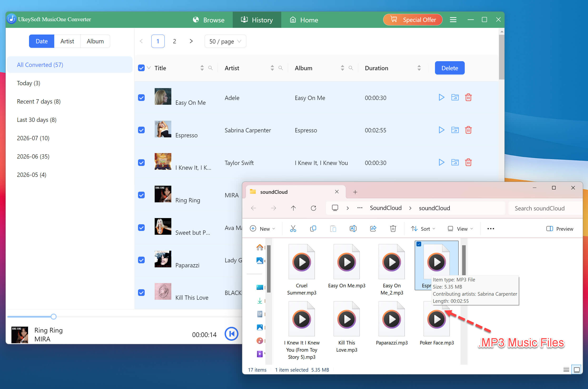Seek using the playback progress slider
The height and width of the screenshot is (389, 588).
[53, 317]
